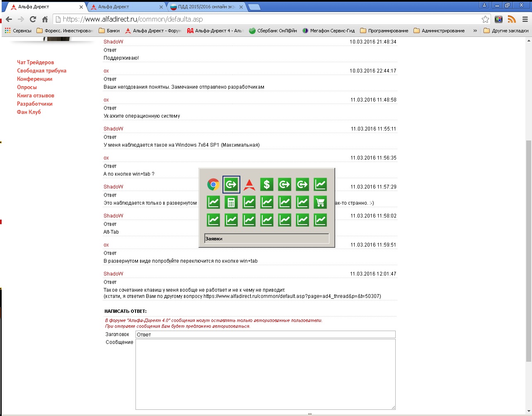Go to Книга отзывов in sidebar

pos(35,95)
